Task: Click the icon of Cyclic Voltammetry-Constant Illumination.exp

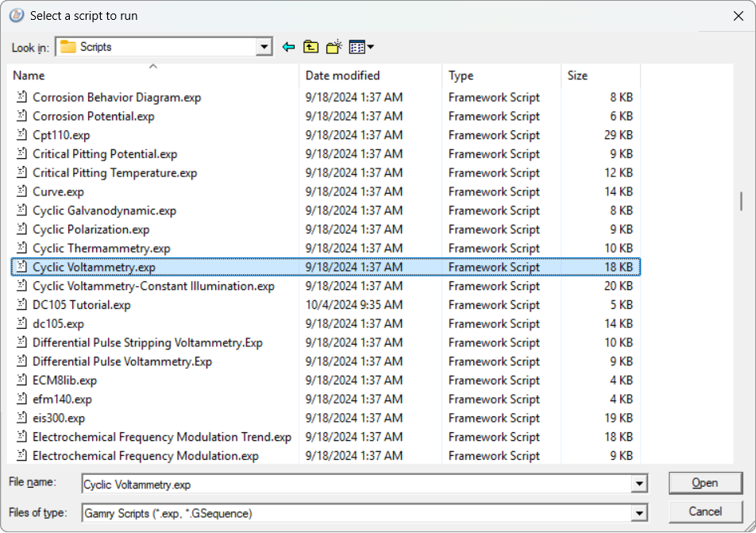Action: (21, 285)
